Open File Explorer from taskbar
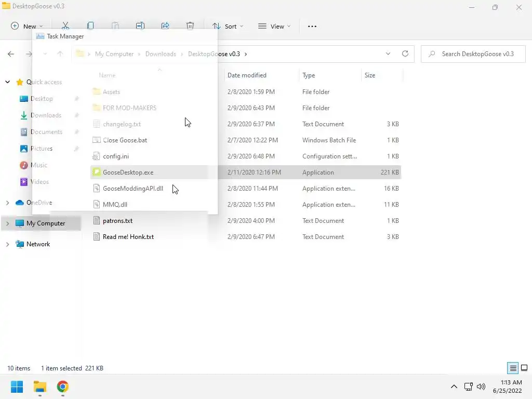 click(x=39, y=387)
